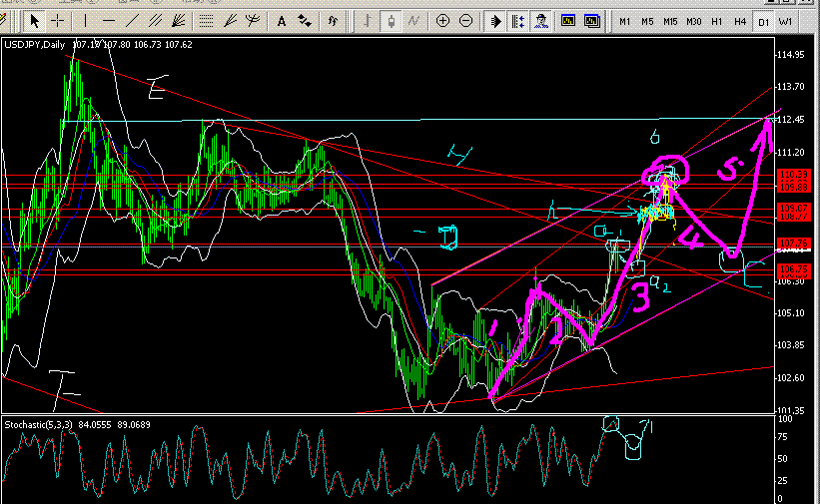Choose the horizontal line drawing tool
The width and height of the screenshot is (820, 504).
click(x=109, y=20)
